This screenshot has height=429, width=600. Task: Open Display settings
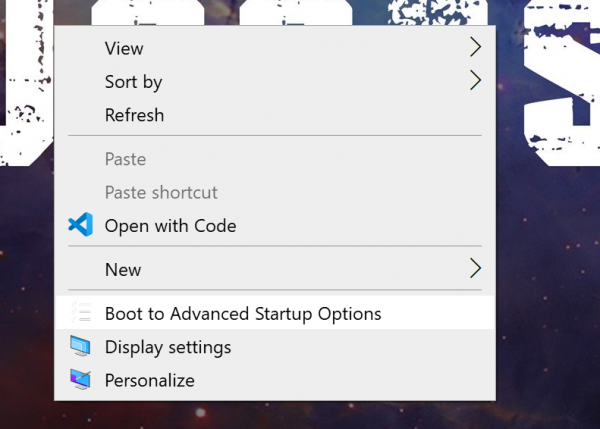coord(168,347)
